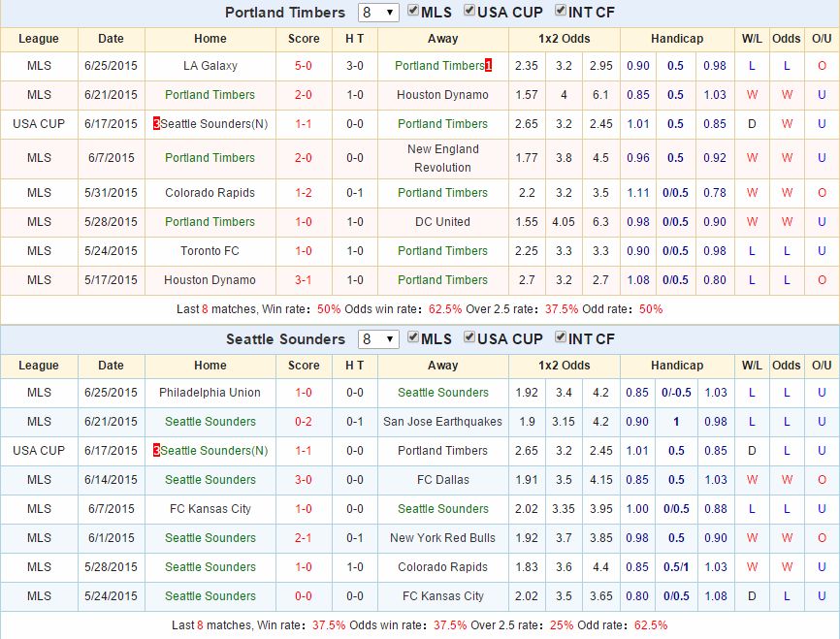The image size is (840, 639).
Task: Click the 0-2 score versus San Jose Earthquakes
Action: (304, 422)
